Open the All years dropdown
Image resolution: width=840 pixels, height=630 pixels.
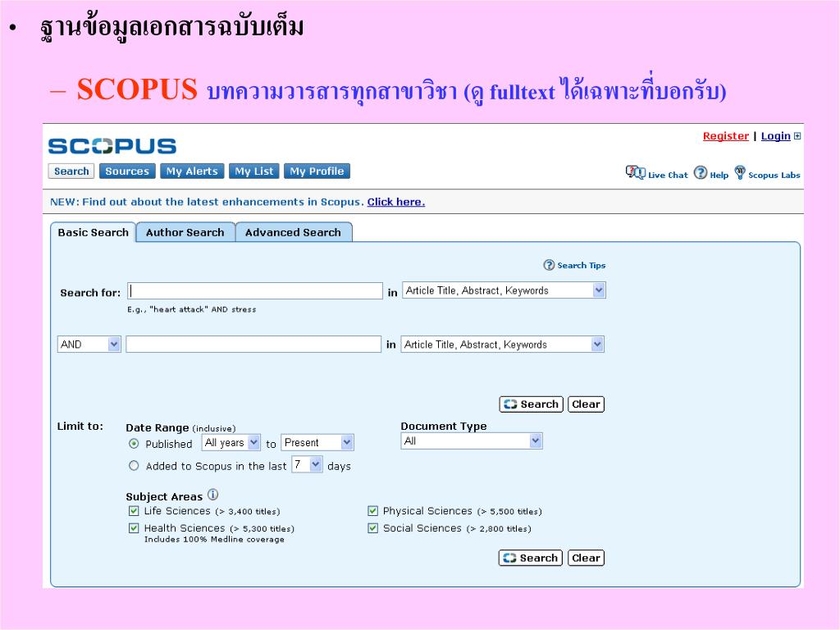pos(231,442)
